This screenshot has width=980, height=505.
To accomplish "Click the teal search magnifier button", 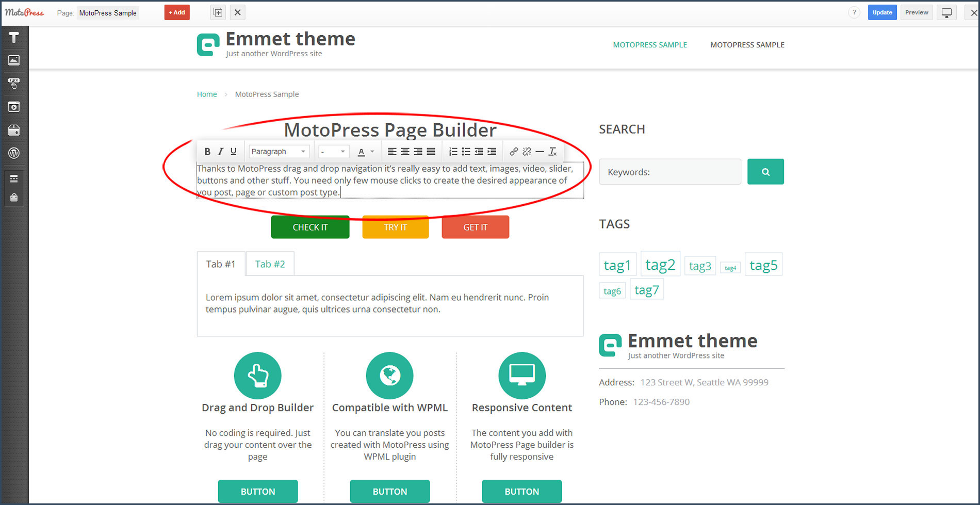I will click(765, 172).
